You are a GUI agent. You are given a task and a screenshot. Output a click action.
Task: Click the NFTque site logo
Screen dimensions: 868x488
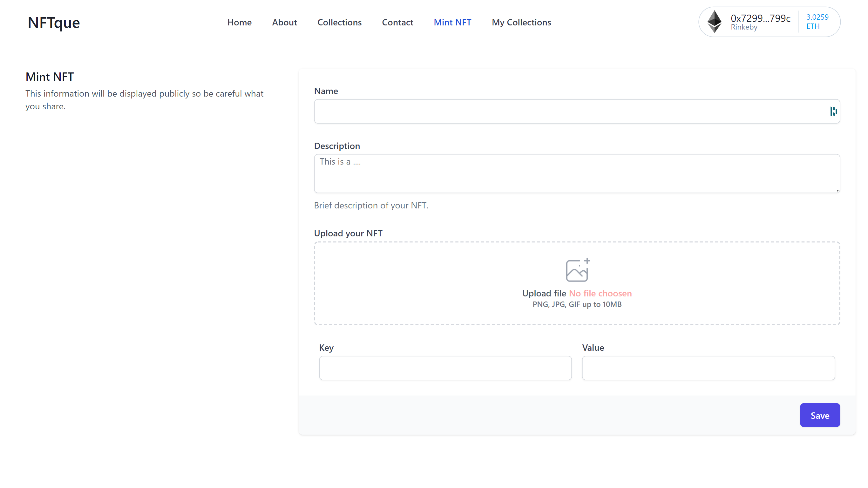tap(54, 23)
